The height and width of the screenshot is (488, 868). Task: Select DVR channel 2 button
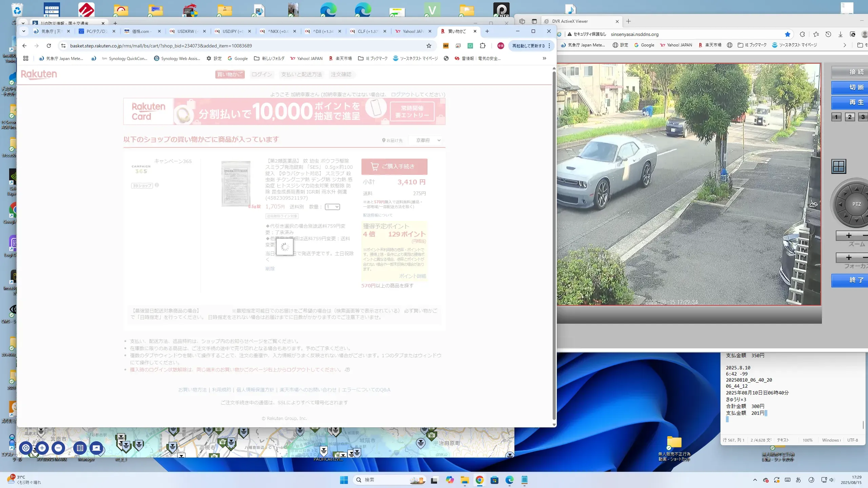point(850,117)
